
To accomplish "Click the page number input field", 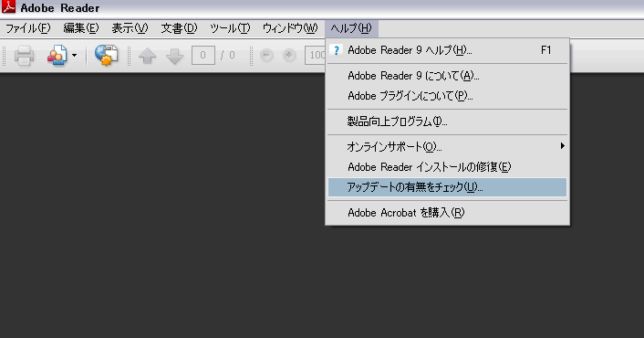I will (x=203, y=56).
